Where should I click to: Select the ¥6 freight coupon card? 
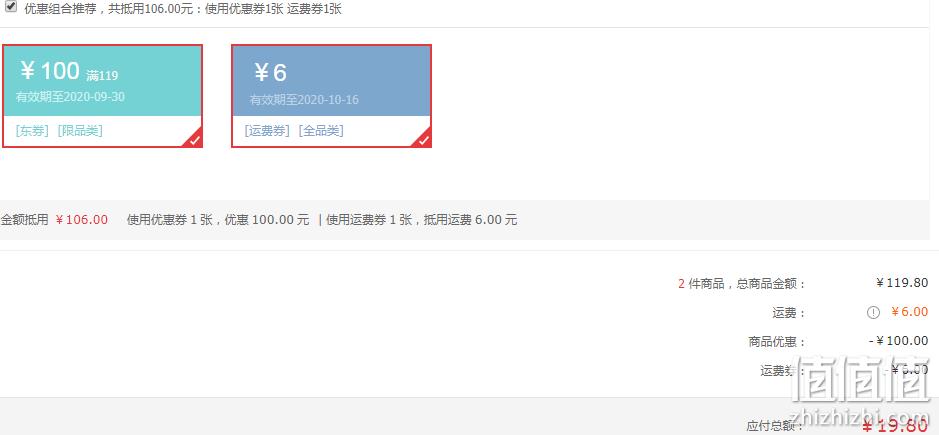(x=331, y=96)
